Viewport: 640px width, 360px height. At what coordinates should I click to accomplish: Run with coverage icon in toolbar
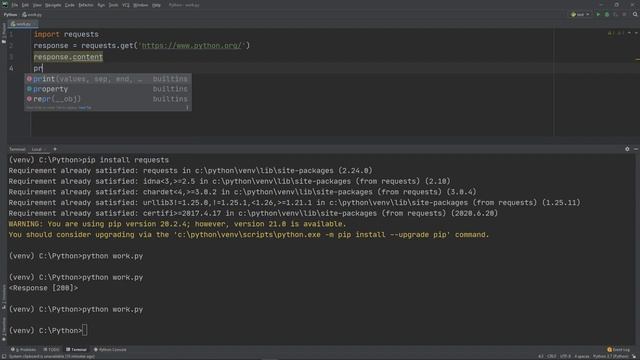[616, 14]
